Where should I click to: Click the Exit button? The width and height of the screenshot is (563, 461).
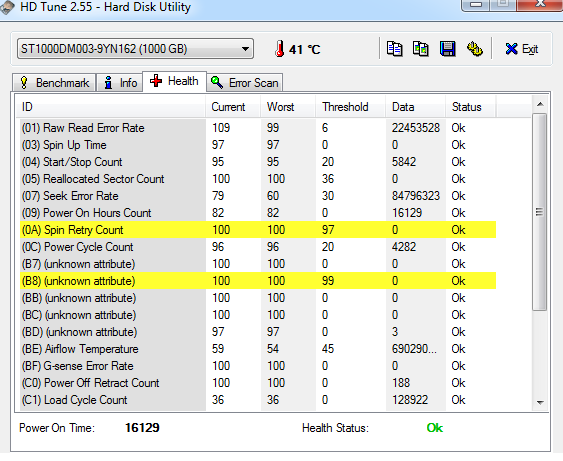coord(522,49)
